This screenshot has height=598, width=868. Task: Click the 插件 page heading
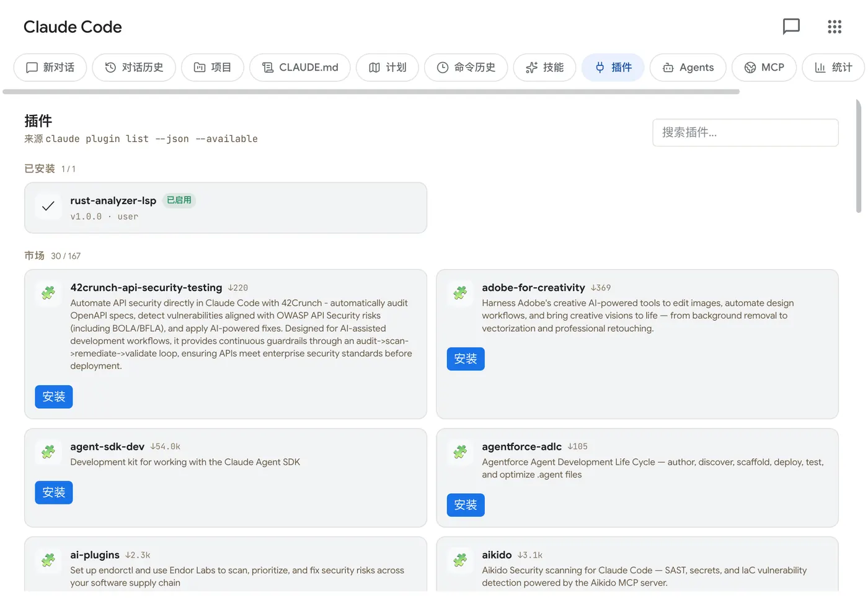click(38, 121)
